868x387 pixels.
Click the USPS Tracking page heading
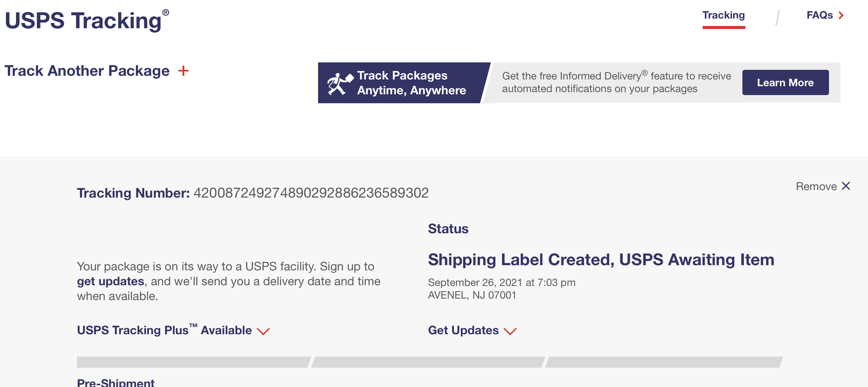pyautogui.click(x=87, y=20)
